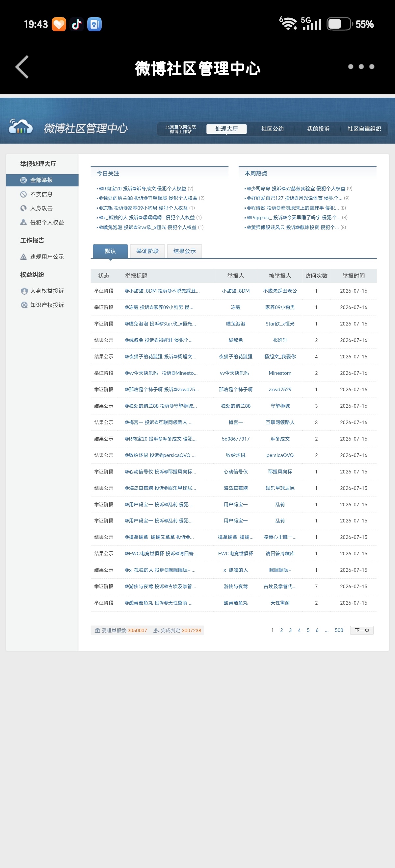
Task: Open 本周热点 item @程诗然 投诉
Action: [x=293, y=208]
